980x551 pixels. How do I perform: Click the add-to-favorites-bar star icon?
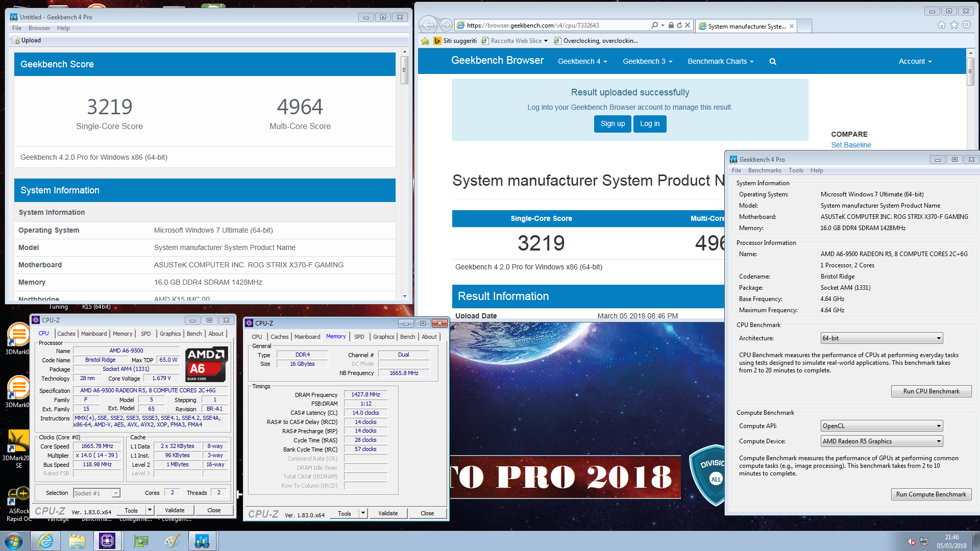(425, 41)
